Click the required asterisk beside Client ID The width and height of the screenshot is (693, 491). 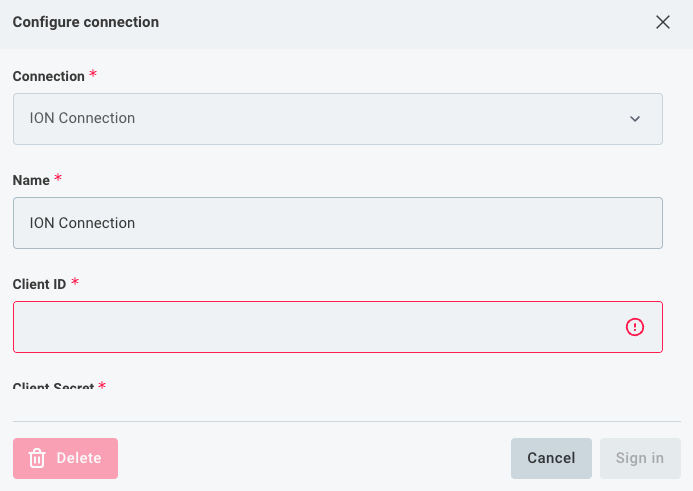tap(75, 283)
